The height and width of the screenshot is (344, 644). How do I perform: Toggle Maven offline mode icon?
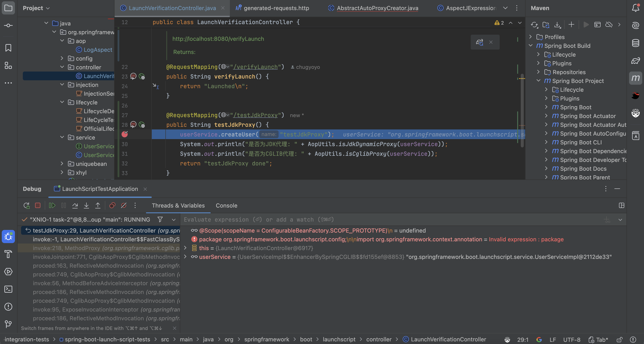click(x=609, y=25)
